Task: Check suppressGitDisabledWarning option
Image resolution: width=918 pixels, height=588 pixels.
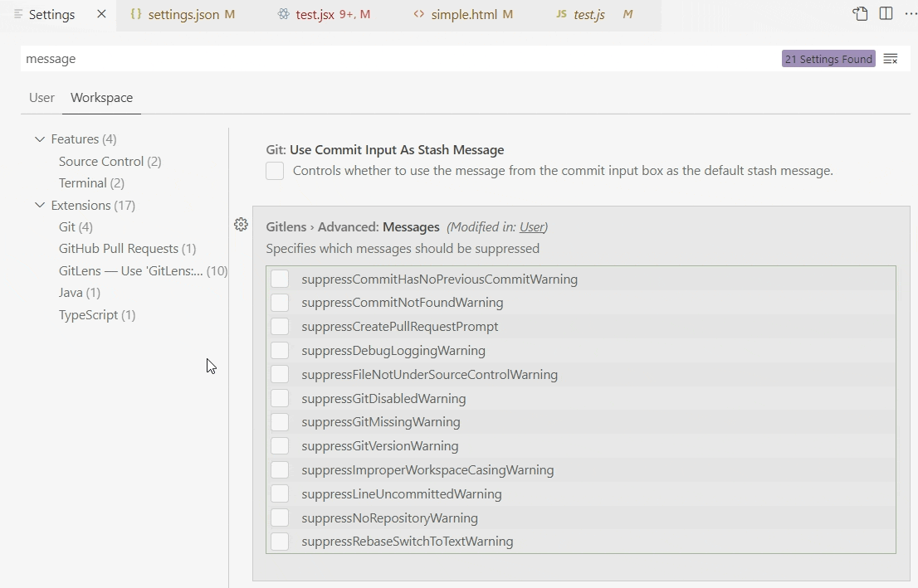Action: tap(280, 398)
